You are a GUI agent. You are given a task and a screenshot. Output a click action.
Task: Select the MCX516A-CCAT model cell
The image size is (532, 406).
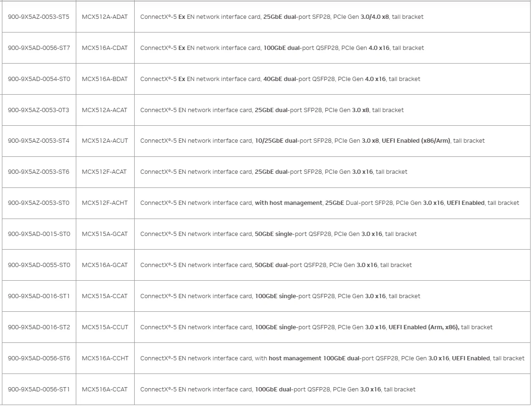pos(105,390)
